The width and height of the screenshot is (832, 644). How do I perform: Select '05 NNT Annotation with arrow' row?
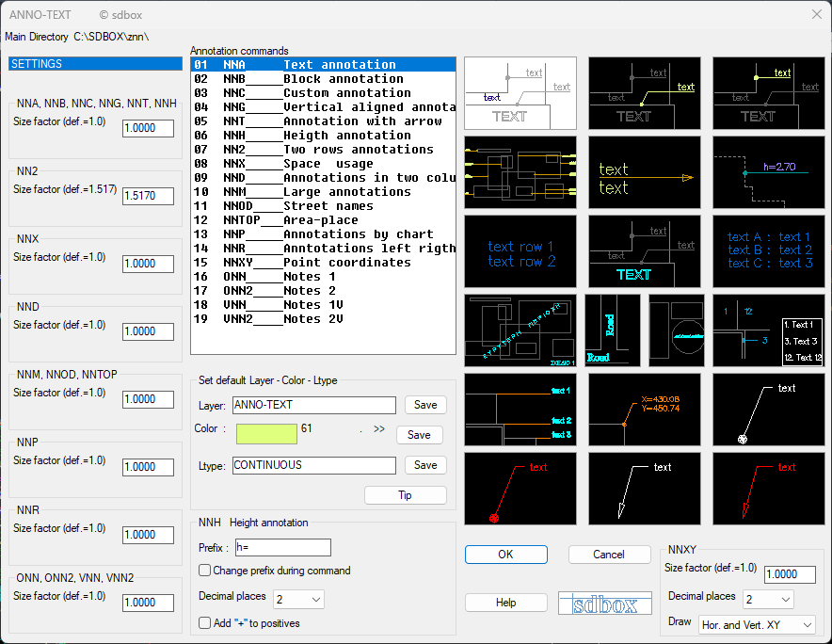coord(323,121)
